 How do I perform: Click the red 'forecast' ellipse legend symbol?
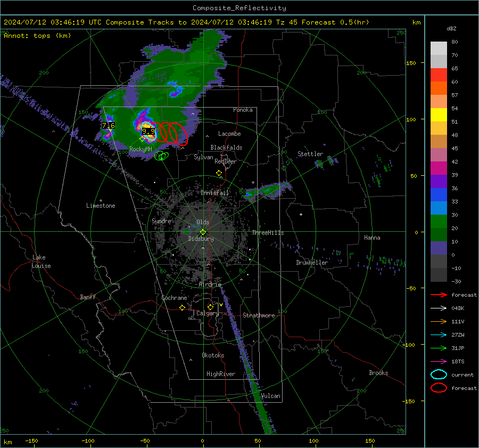pos(439,388)
